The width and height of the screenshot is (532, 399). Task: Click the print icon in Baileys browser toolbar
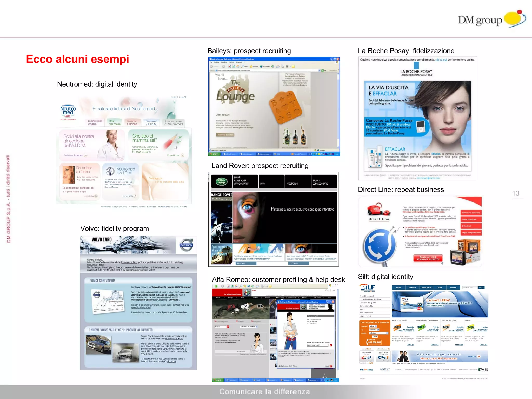tap(283, 66)
